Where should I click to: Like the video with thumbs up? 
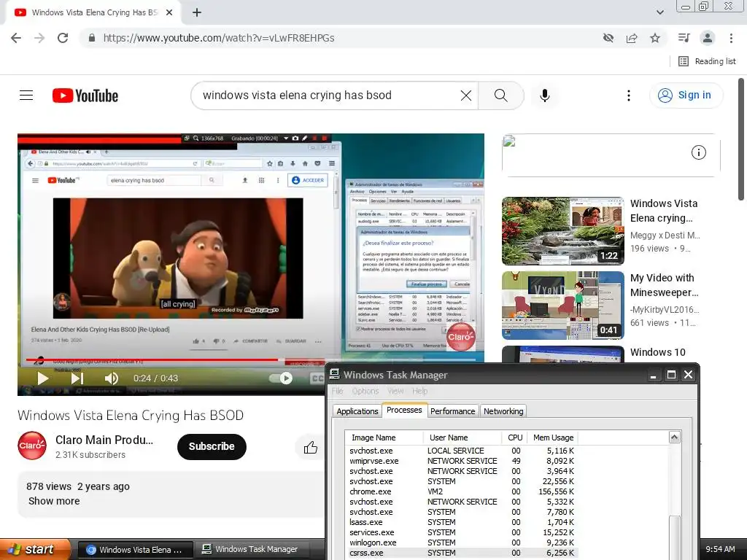point(311,447)
